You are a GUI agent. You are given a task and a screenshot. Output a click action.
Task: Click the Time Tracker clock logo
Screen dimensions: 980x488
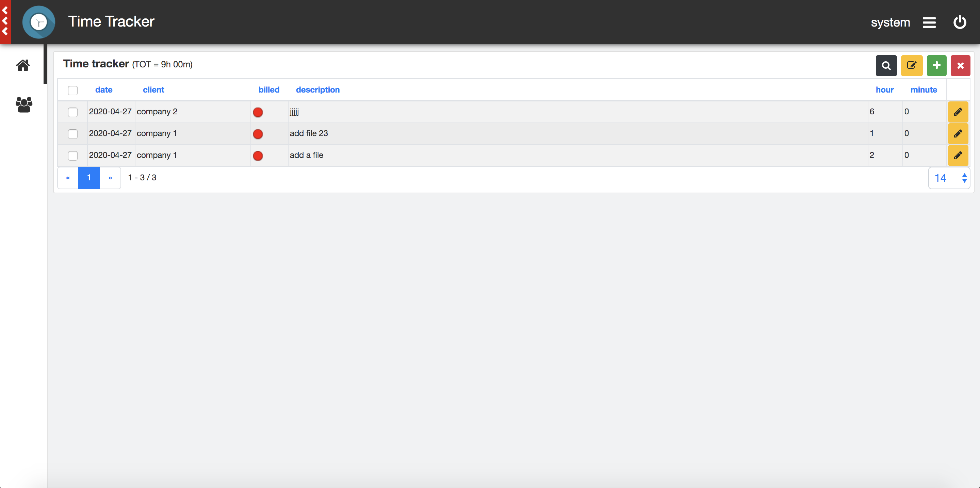click(x=39, y=22)
